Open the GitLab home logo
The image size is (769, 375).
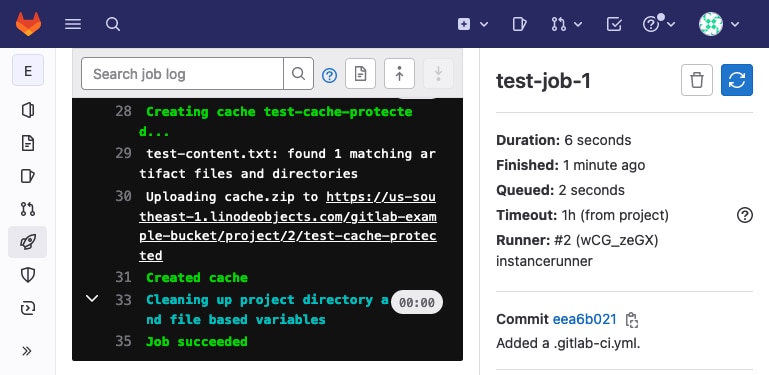click(28, 24)
